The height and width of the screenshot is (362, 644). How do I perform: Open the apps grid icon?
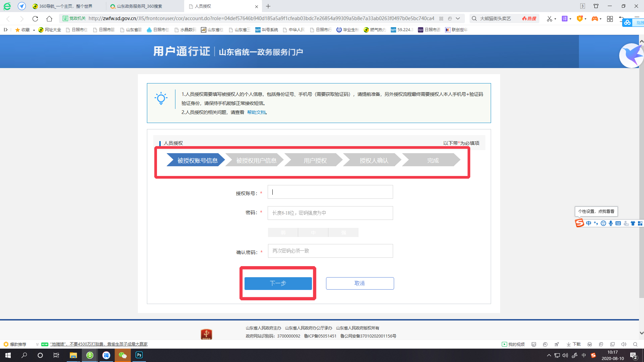tap(610, 19)
